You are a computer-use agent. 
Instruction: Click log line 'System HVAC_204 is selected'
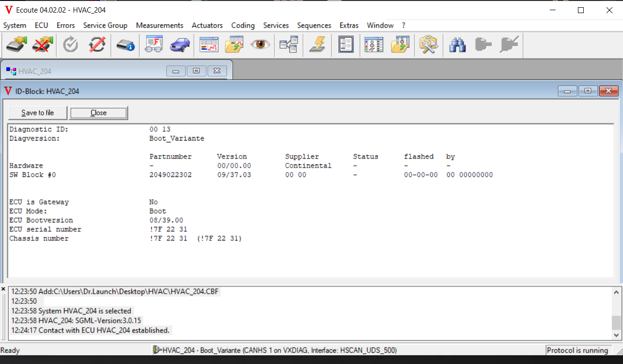pyautogui.click(x=71, y=311)
